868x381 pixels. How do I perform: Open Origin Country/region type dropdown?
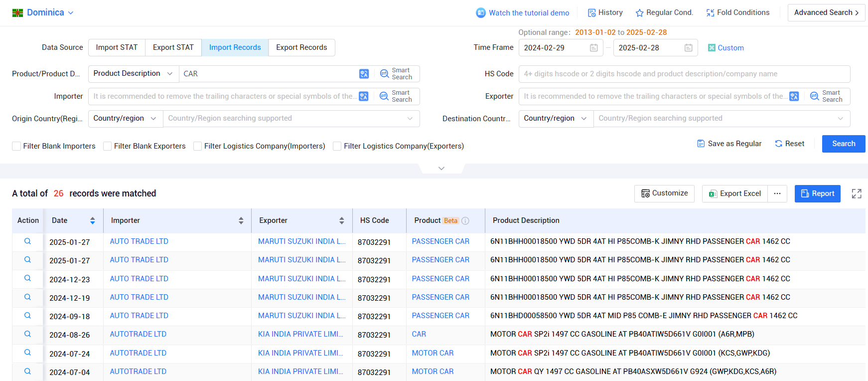[x=125, y=119]
